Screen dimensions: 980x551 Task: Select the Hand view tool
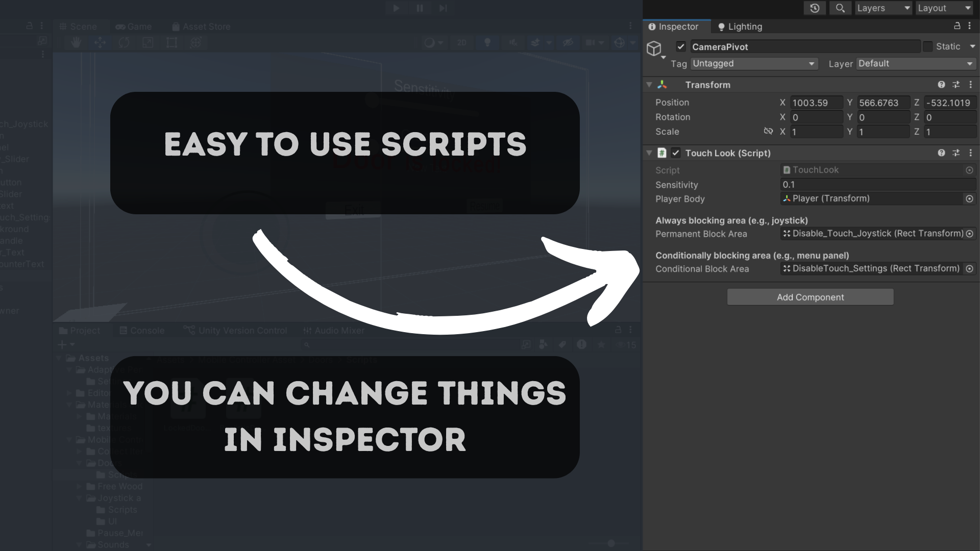coord(76,43)
